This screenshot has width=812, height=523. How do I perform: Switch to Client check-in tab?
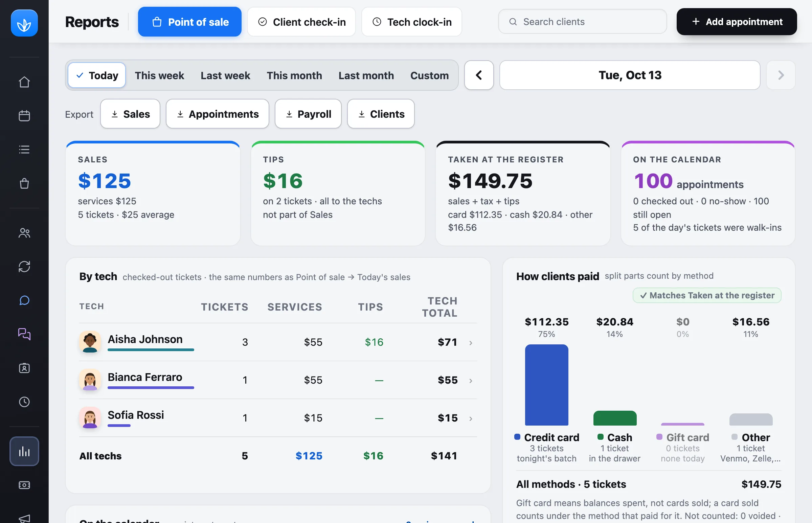click(301, 22)
